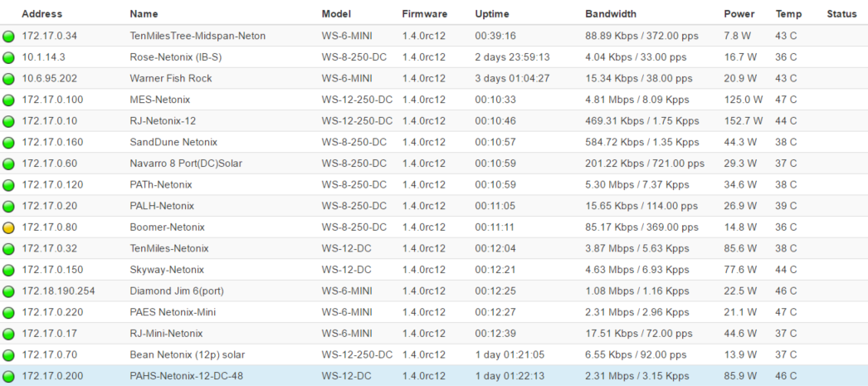
Task: Click the Temp column header
Action: [x=788, y=14]
